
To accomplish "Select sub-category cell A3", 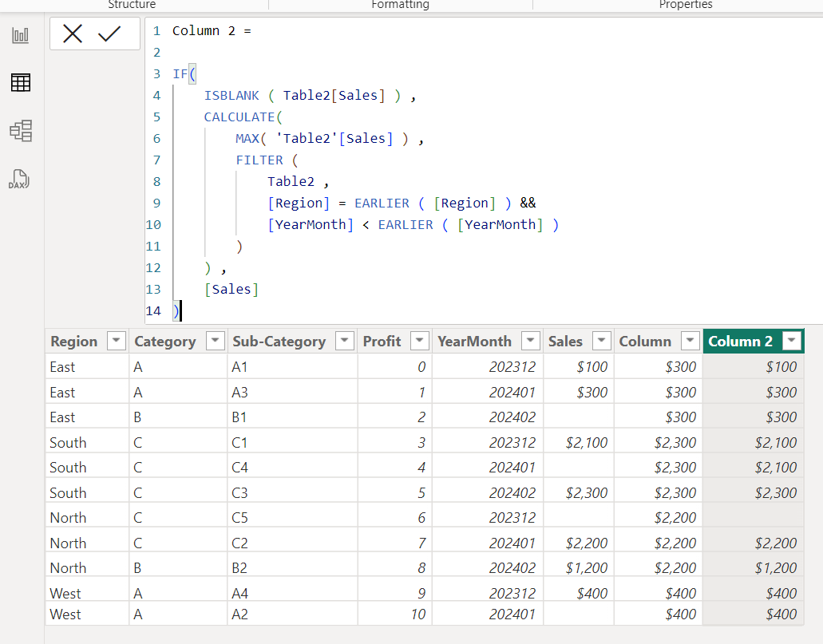I will (239, 393).
